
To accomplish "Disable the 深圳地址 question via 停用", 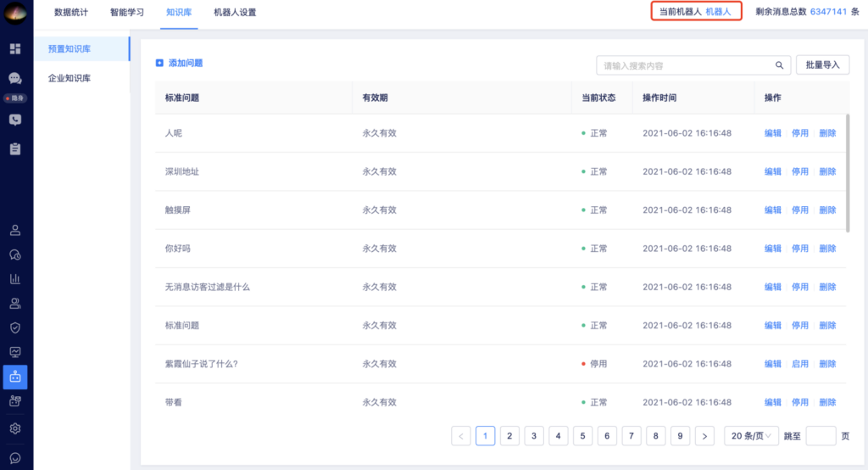I will pos(800,171).
